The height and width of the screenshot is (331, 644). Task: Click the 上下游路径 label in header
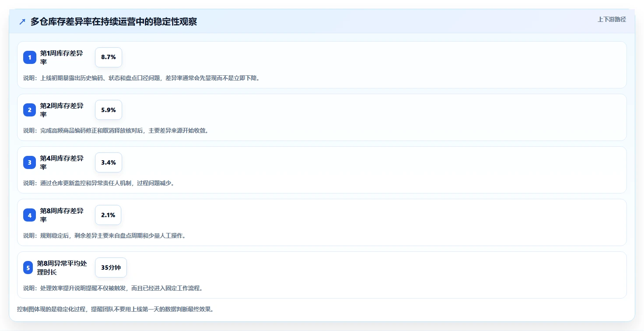coord(612,19)
